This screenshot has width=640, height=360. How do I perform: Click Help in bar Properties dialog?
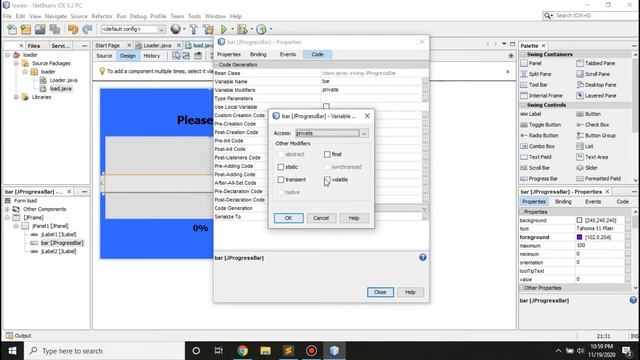click(x=410, y=292)
